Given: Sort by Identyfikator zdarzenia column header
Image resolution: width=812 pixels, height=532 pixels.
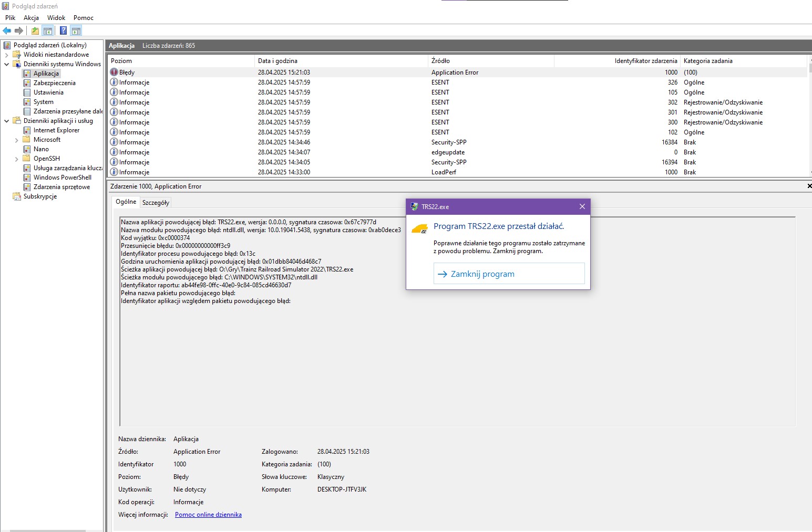Looking at the screenshot, I should 617,61.
